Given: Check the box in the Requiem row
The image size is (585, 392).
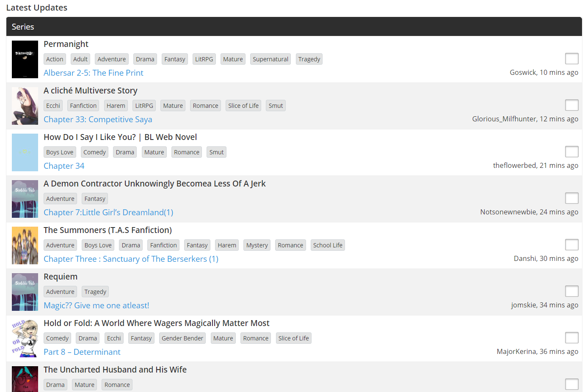Looking at the screenshot, I should click(571, 291).
